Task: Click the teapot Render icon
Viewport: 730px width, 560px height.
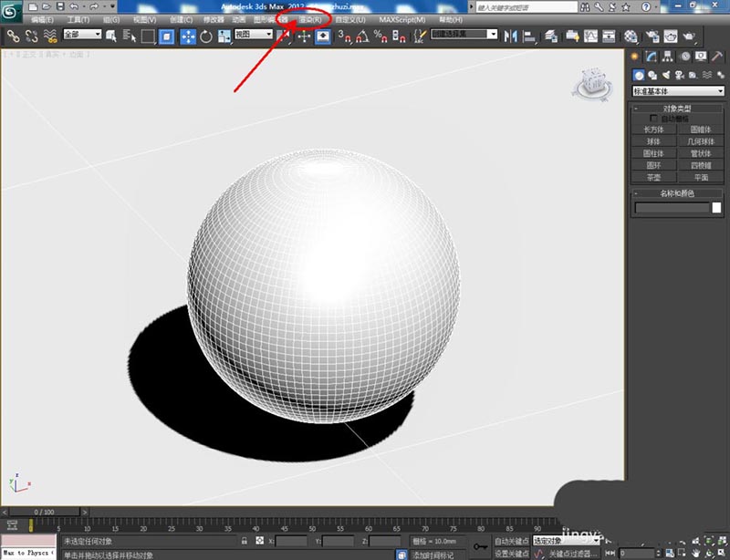Action: tap(691, 36)
